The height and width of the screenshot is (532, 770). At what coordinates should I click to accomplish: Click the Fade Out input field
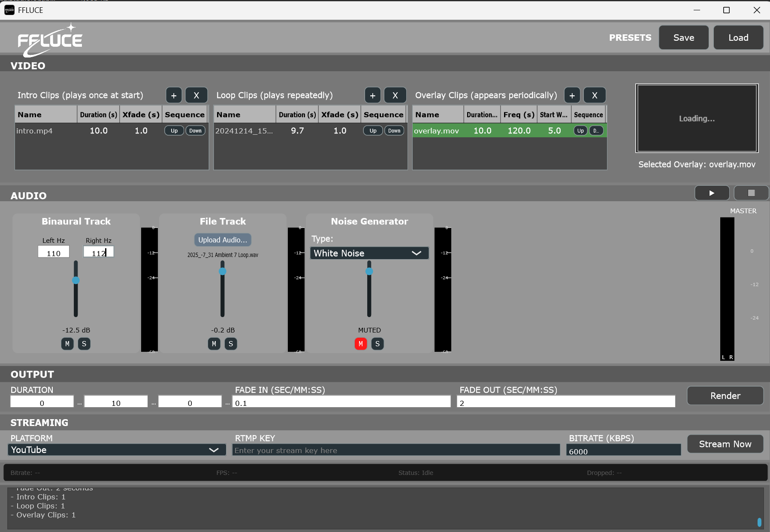(x=566, y=402)
